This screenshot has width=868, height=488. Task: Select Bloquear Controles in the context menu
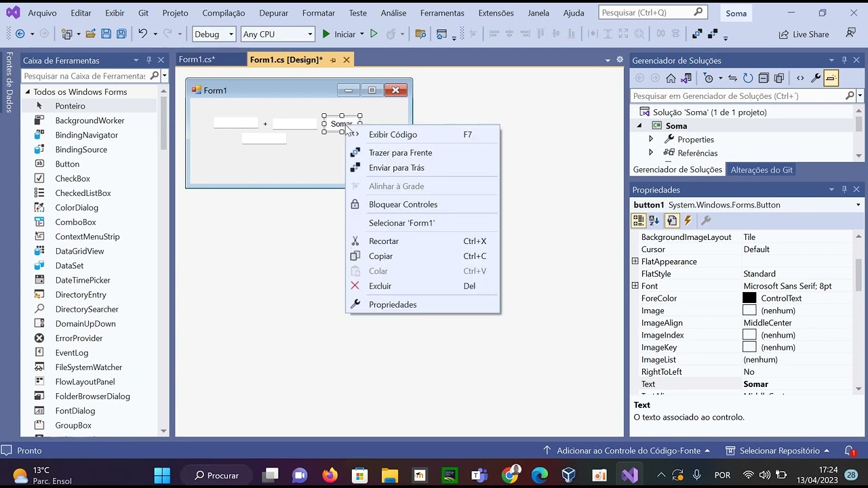tap(423, 204)
